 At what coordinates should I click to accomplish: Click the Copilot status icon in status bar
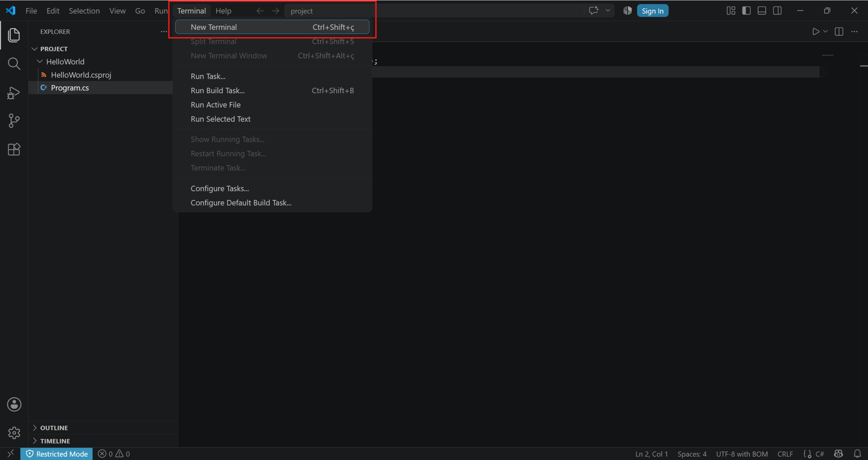(838, 454)
